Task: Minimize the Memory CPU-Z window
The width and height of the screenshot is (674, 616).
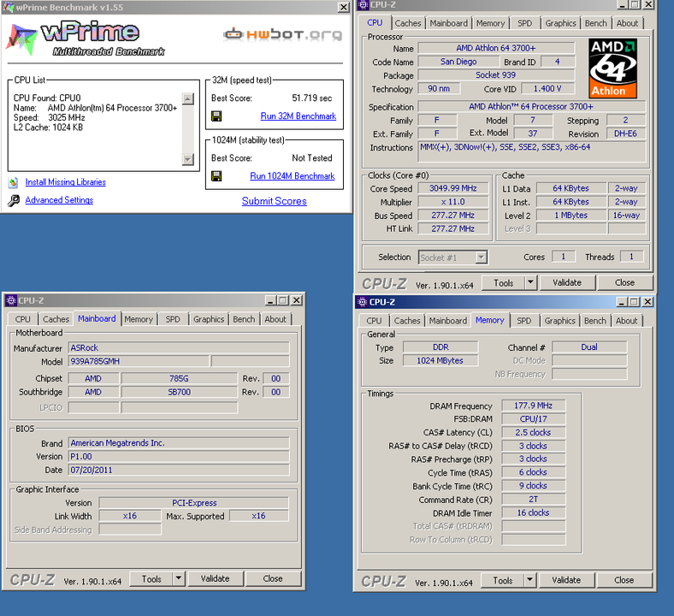Action: tap(621, 302)
